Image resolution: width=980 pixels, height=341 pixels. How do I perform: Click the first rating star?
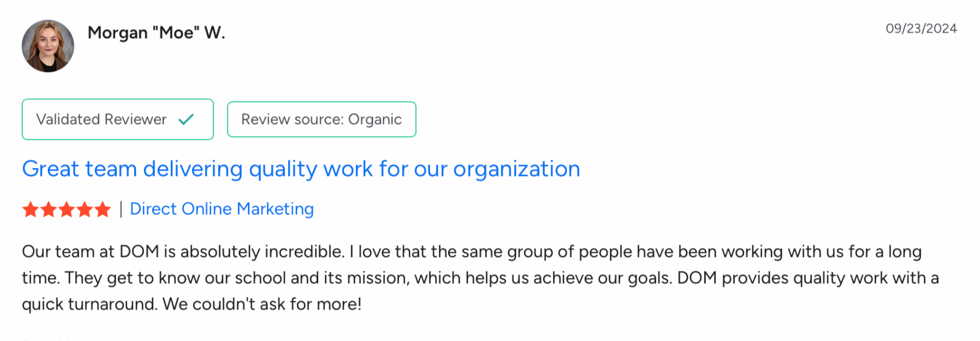point(30,210)
